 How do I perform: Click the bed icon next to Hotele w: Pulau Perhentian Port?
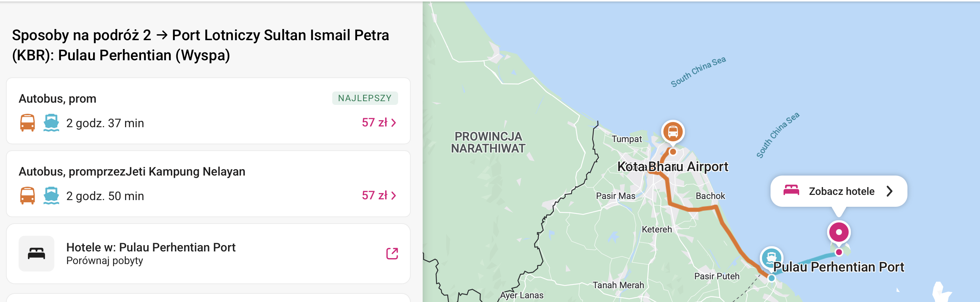tap(36, 253)
